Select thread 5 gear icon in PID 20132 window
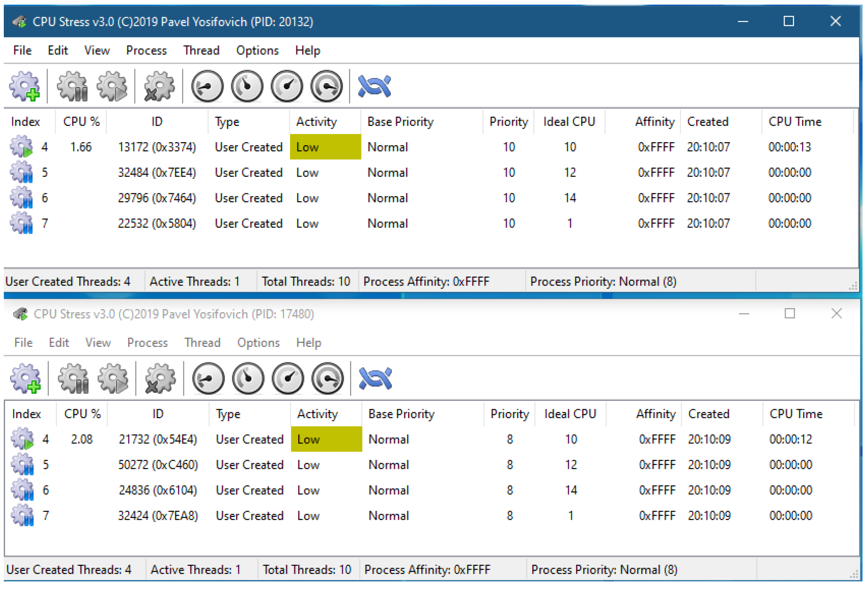The height and width of the screenshot is (589, 868). (x=22, y=172)
